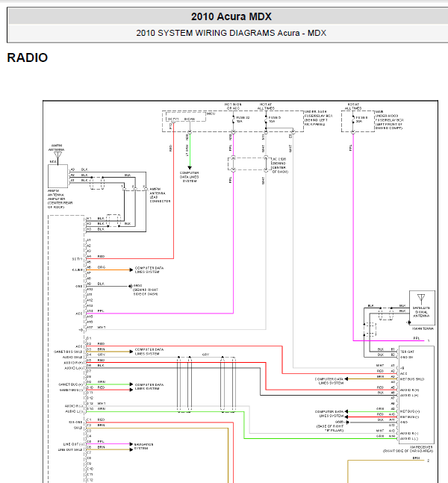This screenshot has height=483, width=448.
Task: Click the arrowhead on the C6 BRN wire
Action: (x=131, y=449)
